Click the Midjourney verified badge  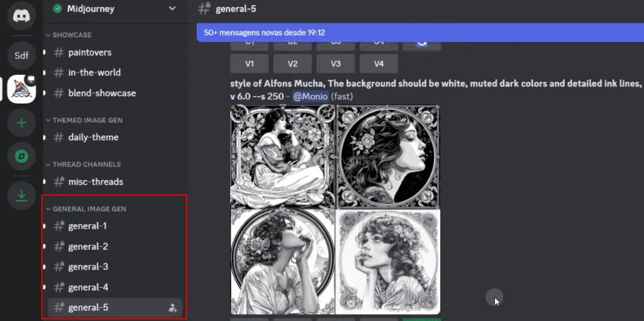tap(57, 9)
